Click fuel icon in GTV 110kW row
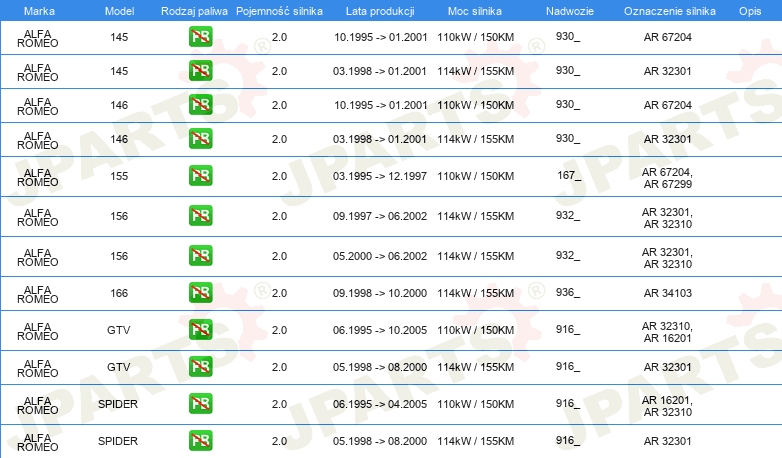Image resolution: width=782 pixels, height=458 pixels. coord(200,329)
